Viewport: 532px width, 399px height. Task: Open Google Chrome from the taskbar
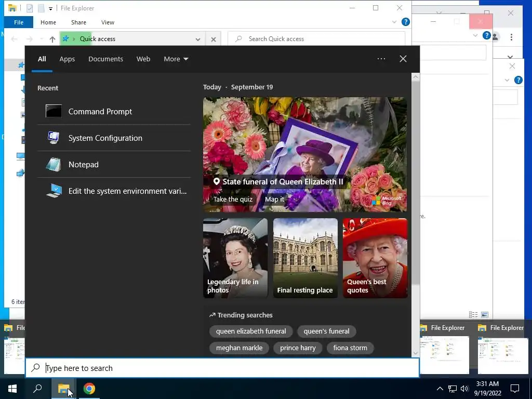(x=89, y=389)
